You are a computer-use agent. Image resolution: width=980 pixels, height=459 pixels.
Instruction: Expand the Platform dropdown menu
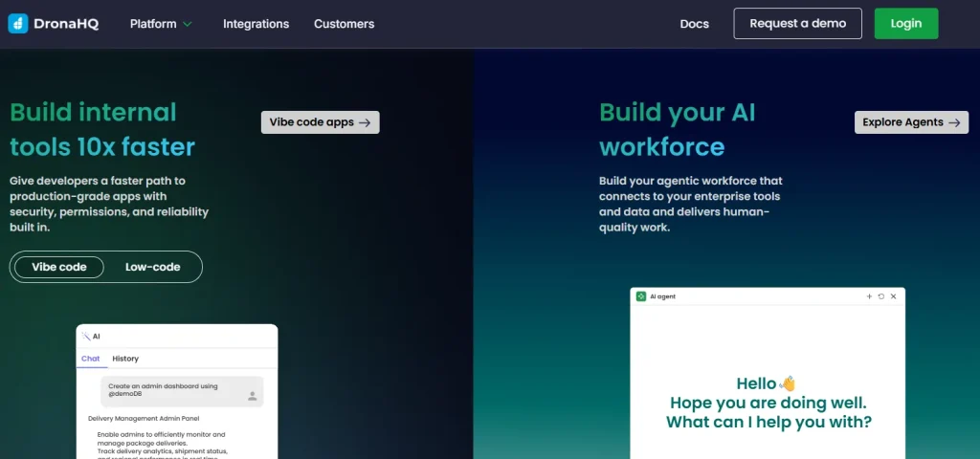tap(161, 24)
